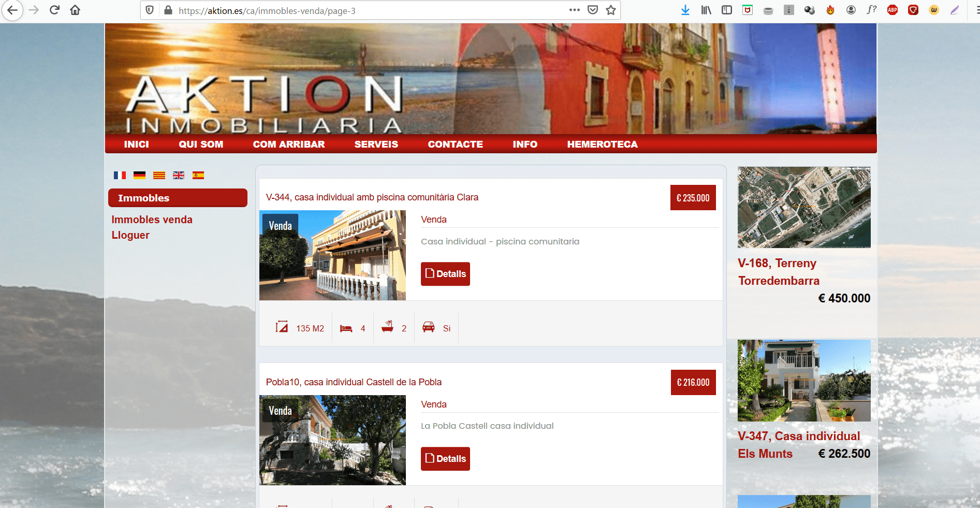Open the browser home page
Viewport: 980px width, 508px height.
point(75,10)
